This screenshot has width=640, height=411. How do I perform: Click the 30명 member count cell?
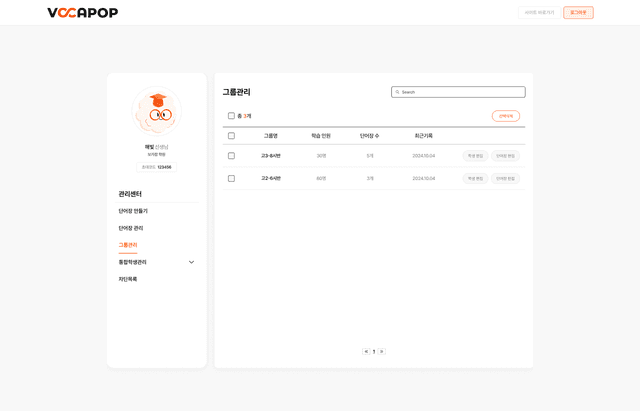[x=321, y=156]
